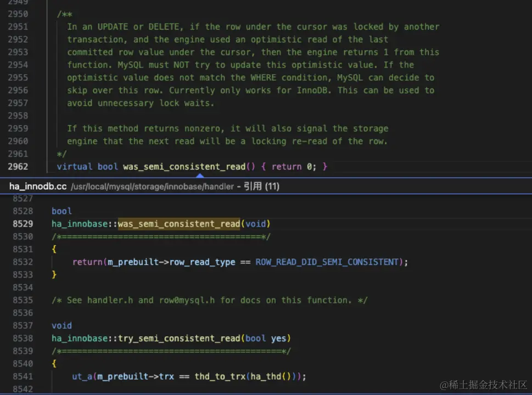Click the opening brace on line 8540
The image size is (532, 395).
pos(54,364)
